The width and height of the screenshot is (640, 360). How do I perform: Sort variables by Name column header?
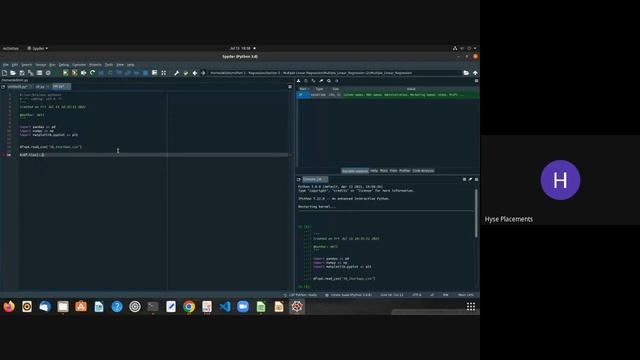coord(304,89)
